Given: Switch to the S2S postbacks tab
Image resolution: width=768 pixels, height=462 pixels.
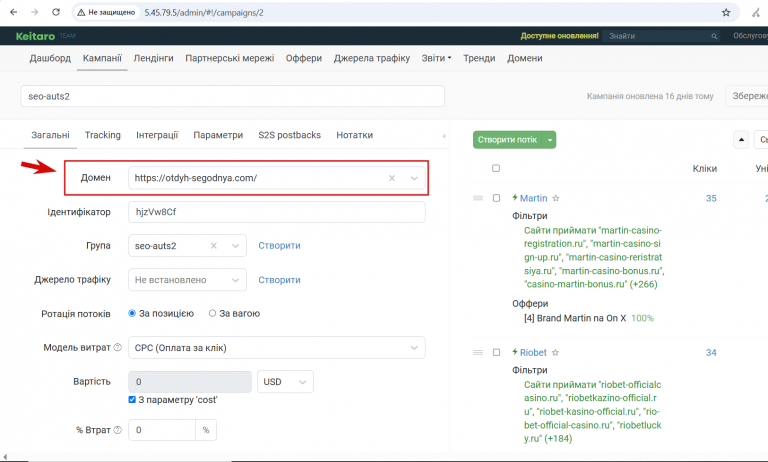Looking at the screenshot, I should [x=289, y=135].
